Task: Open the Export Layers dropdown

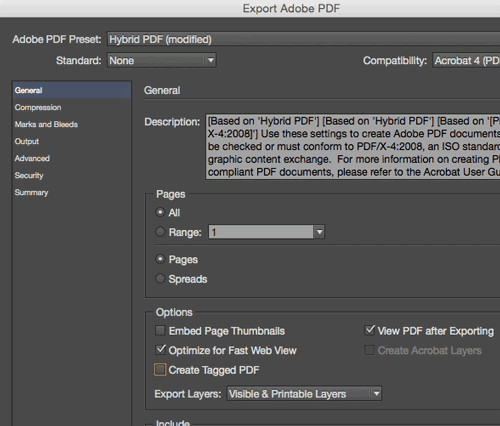Action: 304,394
